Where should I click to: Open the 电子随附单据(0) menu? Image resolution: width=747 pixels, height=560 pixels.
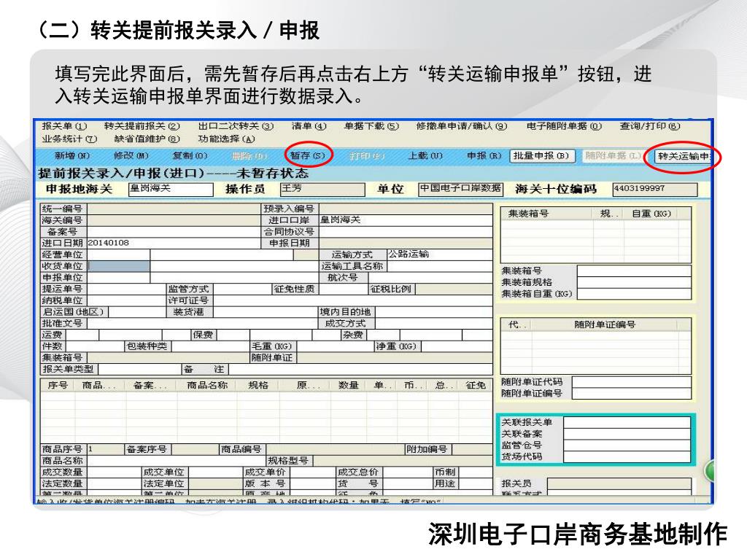click(x=564, y=126)
